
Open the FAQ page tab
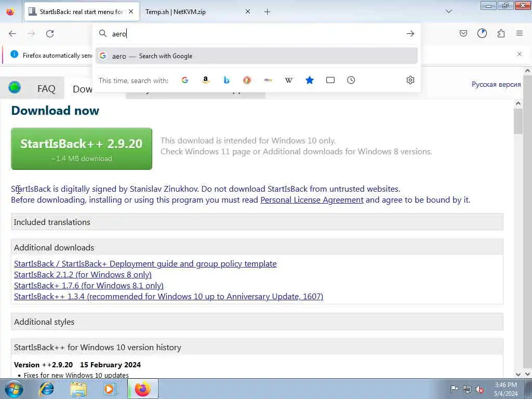[46, 88]
